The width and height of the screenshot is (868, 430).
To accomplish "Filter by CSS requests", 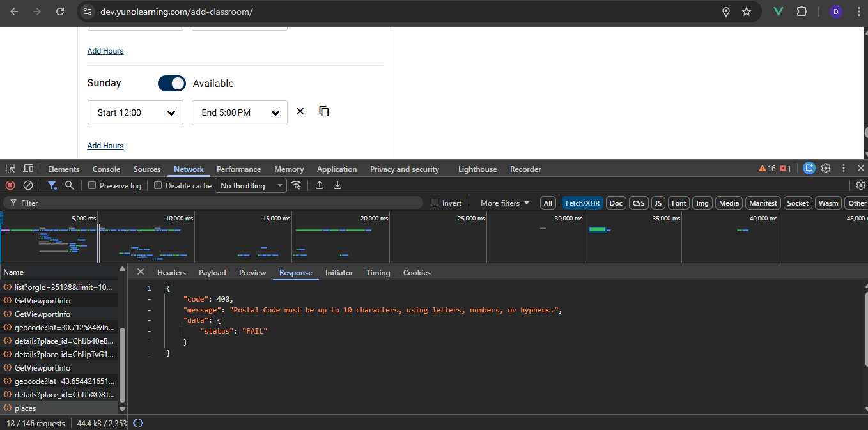I will (x=639, y=203).
